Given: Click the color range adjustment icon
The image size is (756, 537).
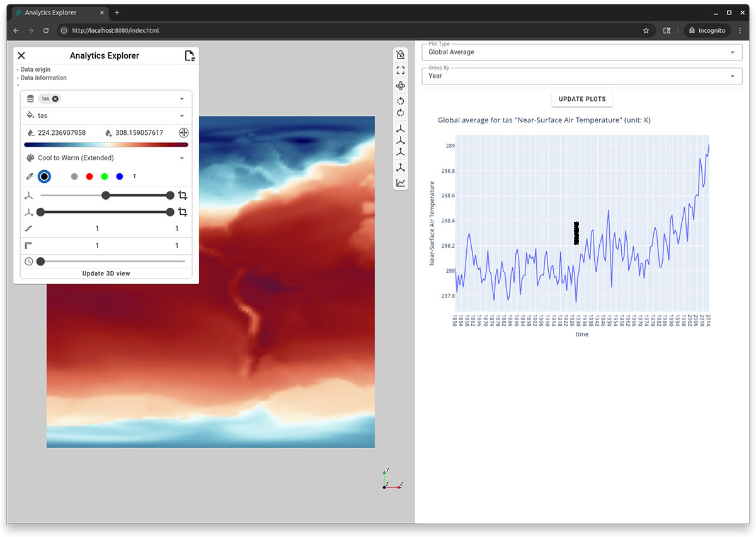Looking at the screenshot, I should 183,132.
